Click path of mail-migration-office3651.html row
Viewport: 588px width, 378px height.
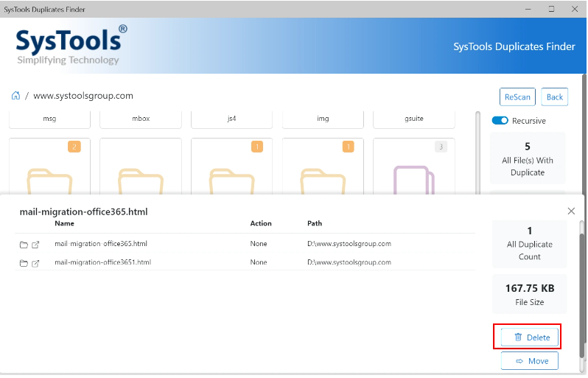coord(349,262)
